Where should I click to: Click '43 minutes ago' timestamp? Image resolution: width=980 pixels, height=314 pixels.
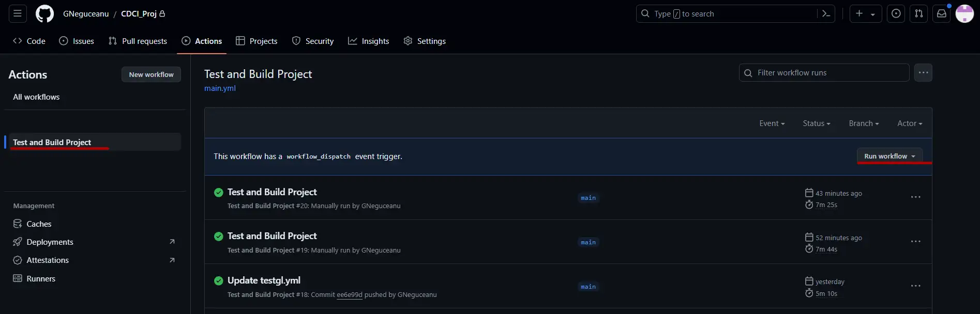pyautogui.click(x=838, y=194)
